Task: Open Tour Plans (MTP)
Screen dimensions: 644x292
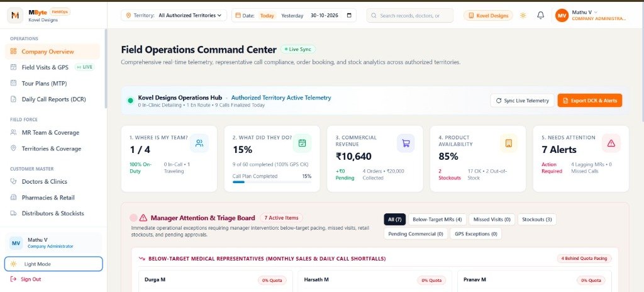Action: 52,83
